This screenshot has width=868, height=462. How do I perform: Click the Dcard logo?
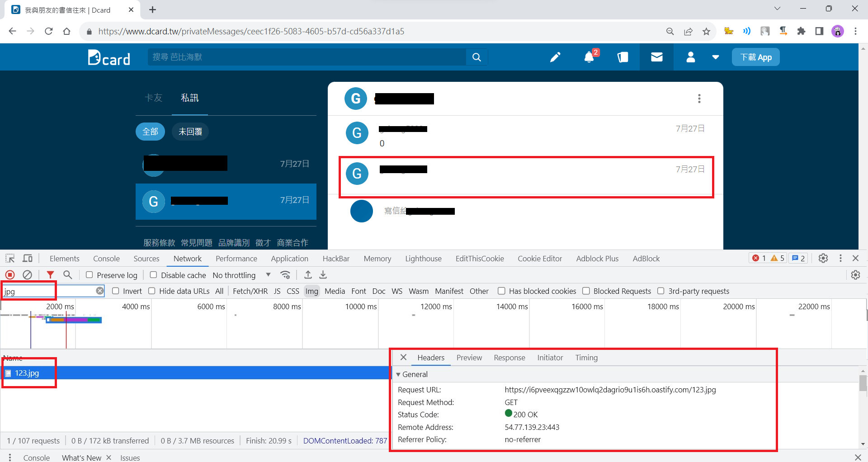109,57
